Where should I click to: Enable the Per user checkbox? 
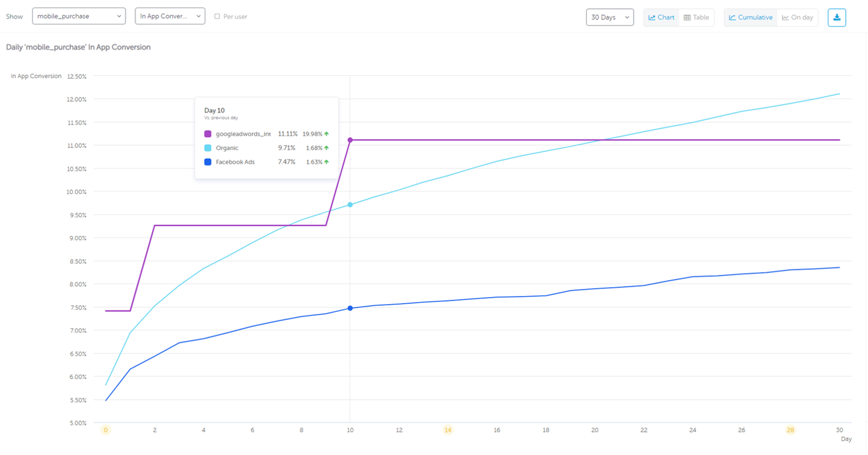[217, 16]
